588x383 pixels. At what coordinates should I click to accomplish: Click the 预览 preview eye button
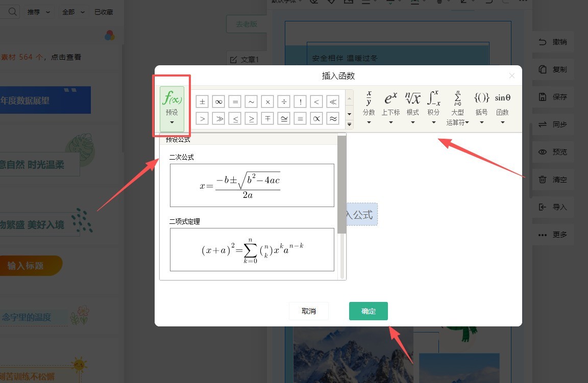tap(553, 152)
